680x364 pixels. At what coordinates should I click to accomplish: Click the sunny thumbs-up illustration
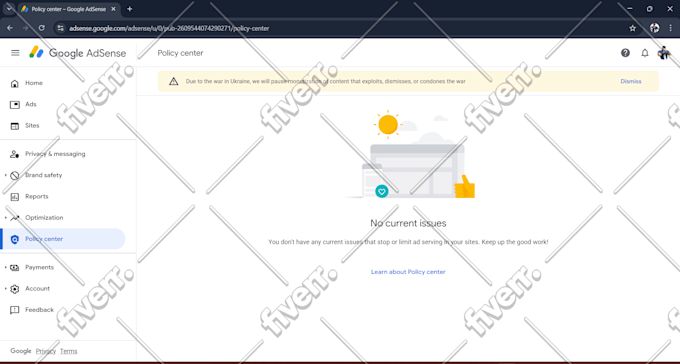tap(410, 155)
